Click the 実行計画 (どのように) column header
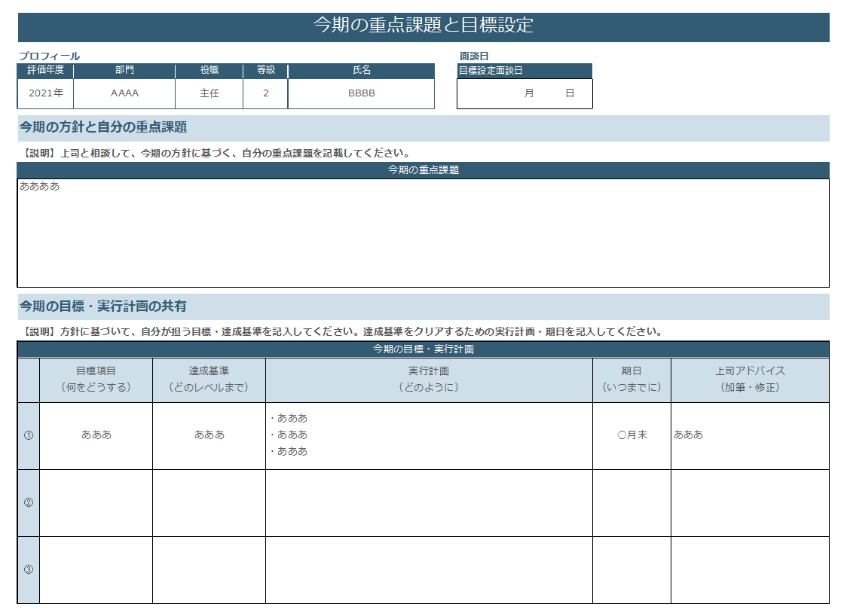The image size is (844, 616). pos(429,380)
